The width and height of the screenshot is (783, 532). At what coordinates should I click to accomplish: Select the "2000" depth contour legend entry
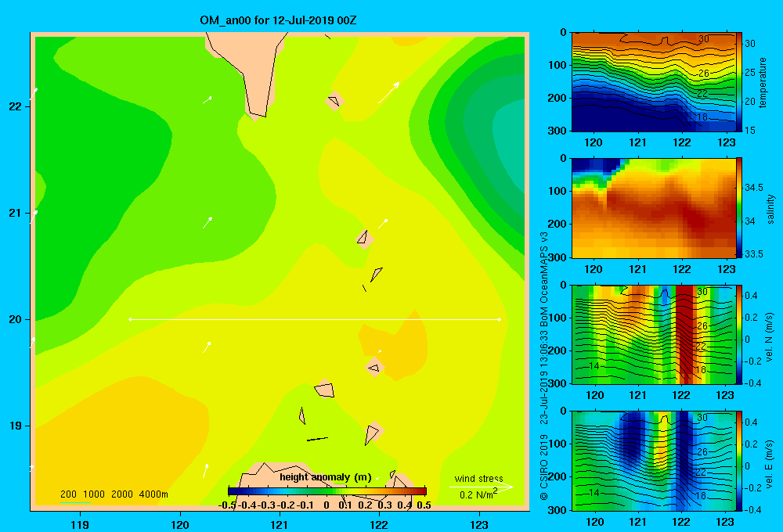click(122, 494)
